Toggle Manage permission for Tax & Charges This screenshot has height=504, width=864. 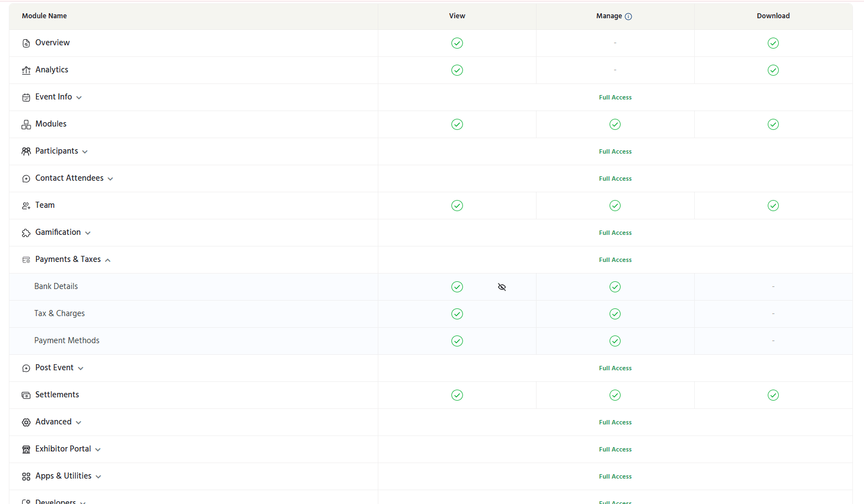(615, 314)
